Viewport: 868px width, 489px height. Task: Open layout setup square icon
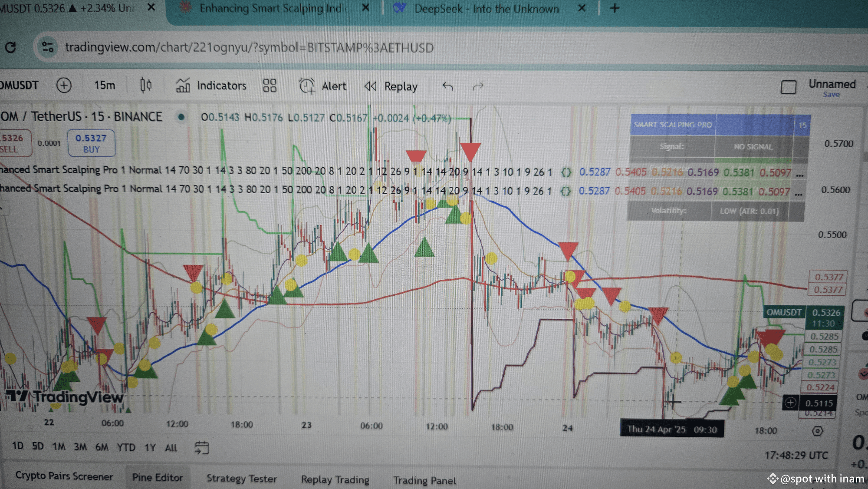coord(789,87)
